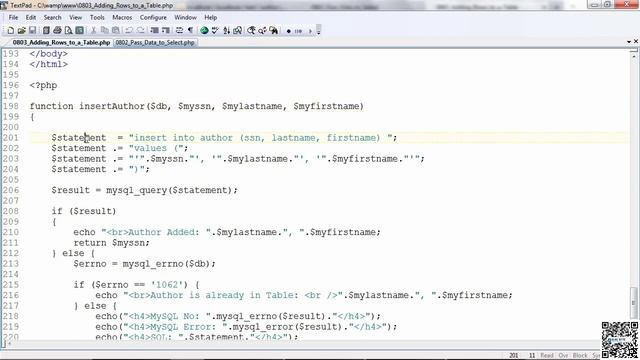Redo the edit via the toolbar arrow
This screenshot has width=640, height=360.
[x=141, y=31]
